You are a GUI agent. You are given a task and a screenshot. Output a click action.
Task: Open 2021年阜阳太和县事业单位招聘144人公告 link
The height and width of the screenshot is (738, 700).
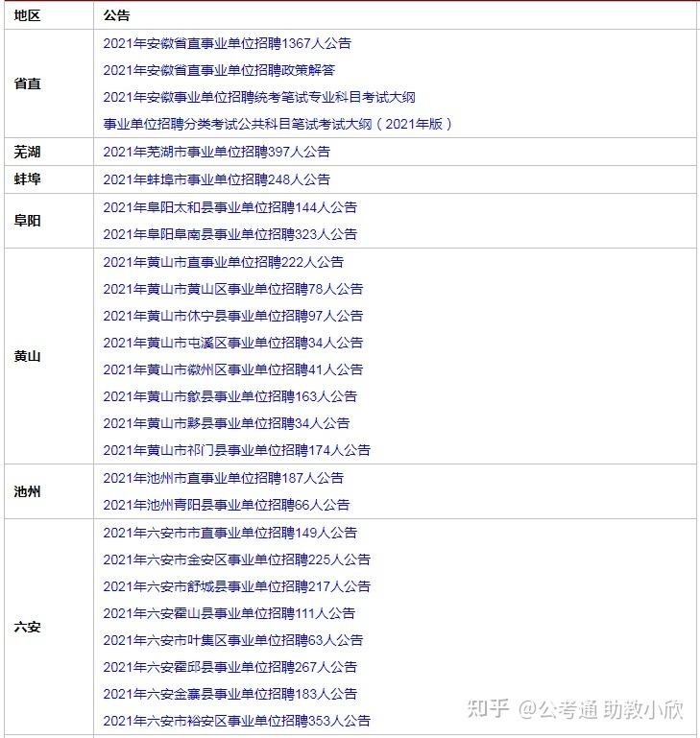(x=229, y=207)
